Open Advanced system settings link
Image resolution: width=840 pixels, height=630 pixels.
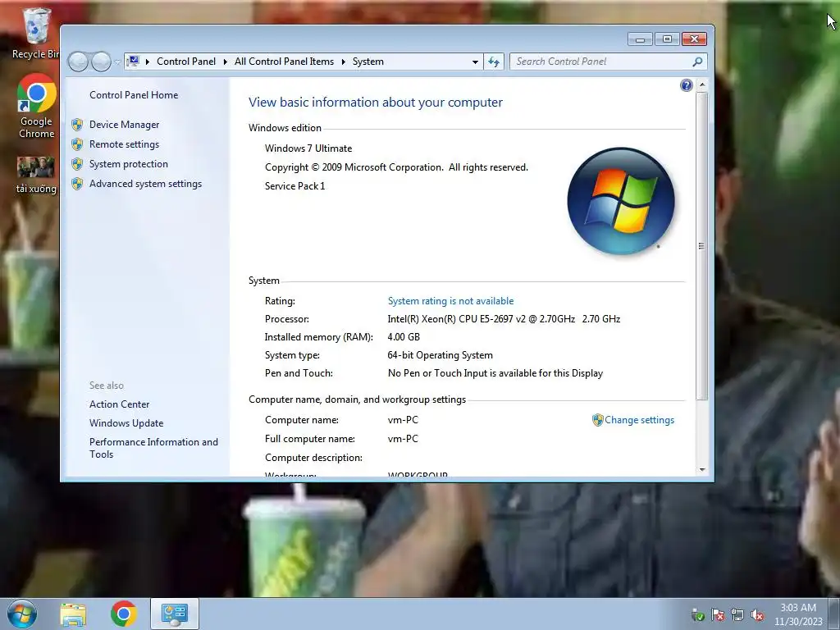pos(146,184)
